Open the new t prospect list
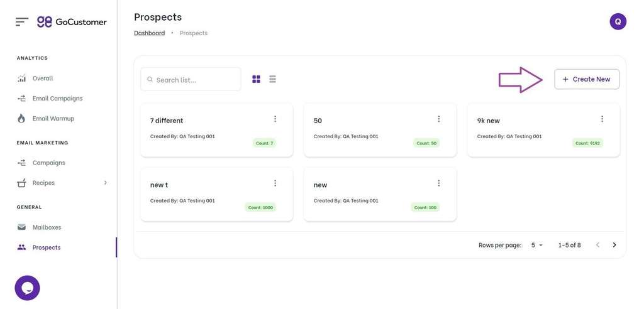Screen dimensions: 644x309 [216, 194]
